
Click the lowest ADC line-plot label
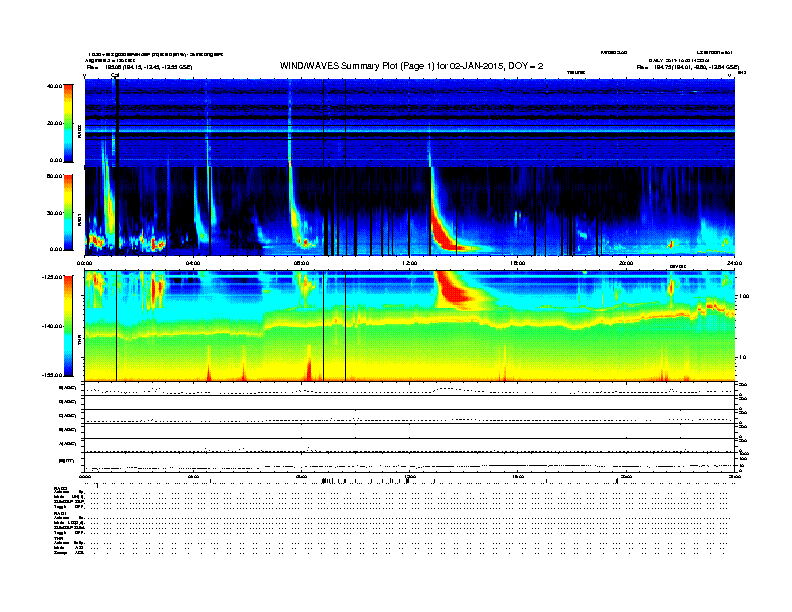[68, 444]
